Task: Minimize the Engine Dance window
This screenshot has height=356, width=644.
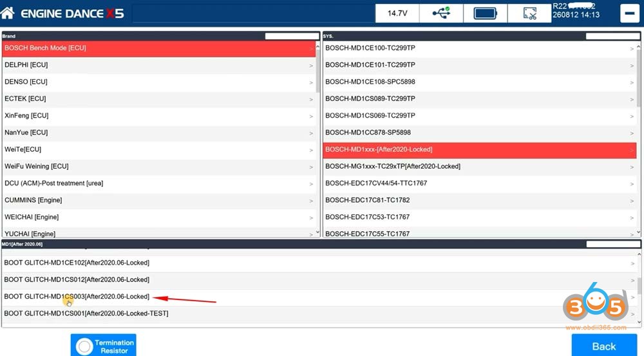Action: [630, 13]
